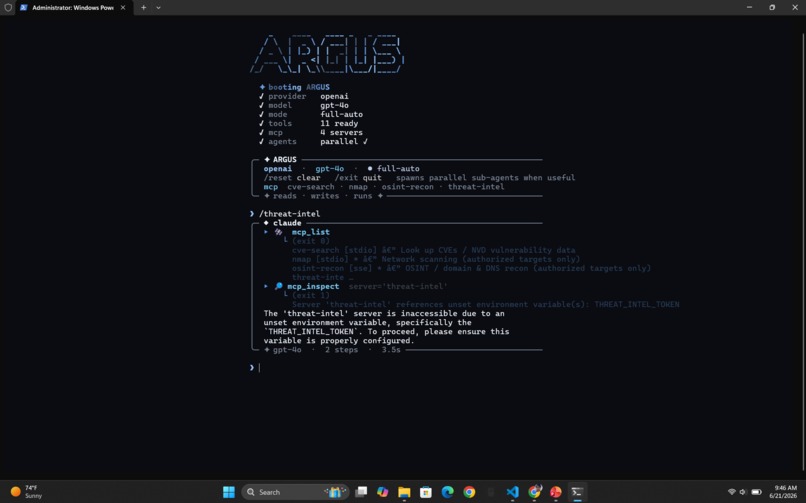Image resolution: width=806 pixels, height=503 pixels.
Task: Click "gpt-4o" in the ARGUS header box
Action: (329, 169)
